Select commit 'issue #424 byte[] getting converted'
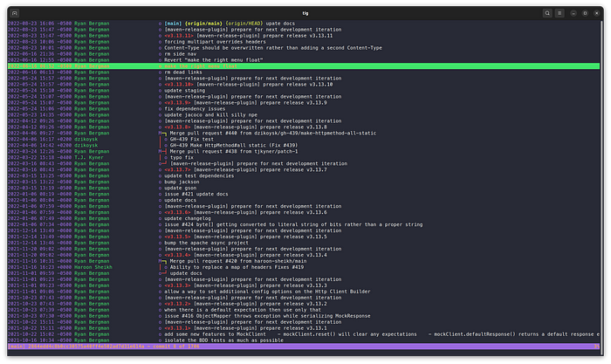Viewport: 611px width, 364px height. point(293,224)
